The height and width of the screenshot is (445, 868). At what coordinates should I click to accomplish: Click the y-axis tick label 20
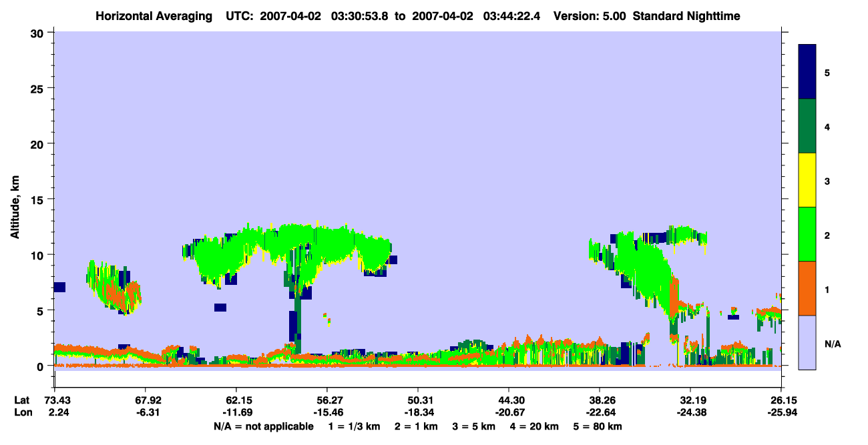pyautogui.click(x=38, y=143)
